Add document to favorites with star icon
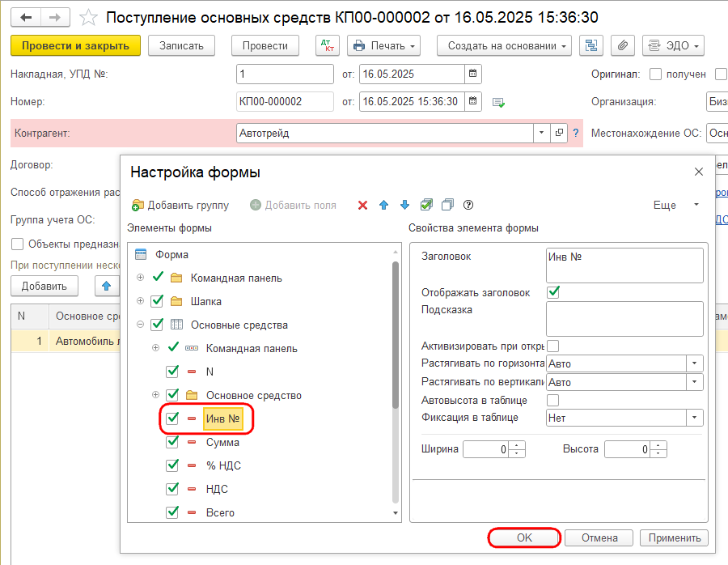Viewport: 728px width, 565px height. click(x=88, y=18)
